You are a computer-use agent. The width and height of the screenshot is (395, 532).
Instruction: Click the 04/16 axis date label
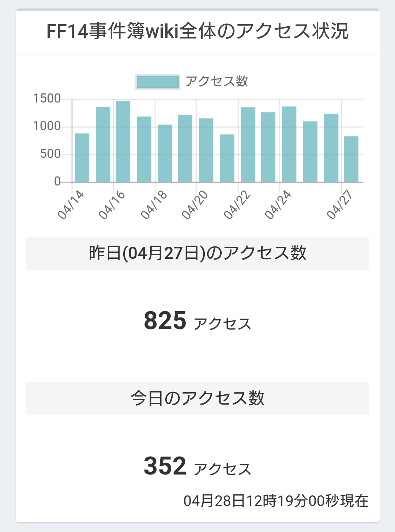point(112,205)
